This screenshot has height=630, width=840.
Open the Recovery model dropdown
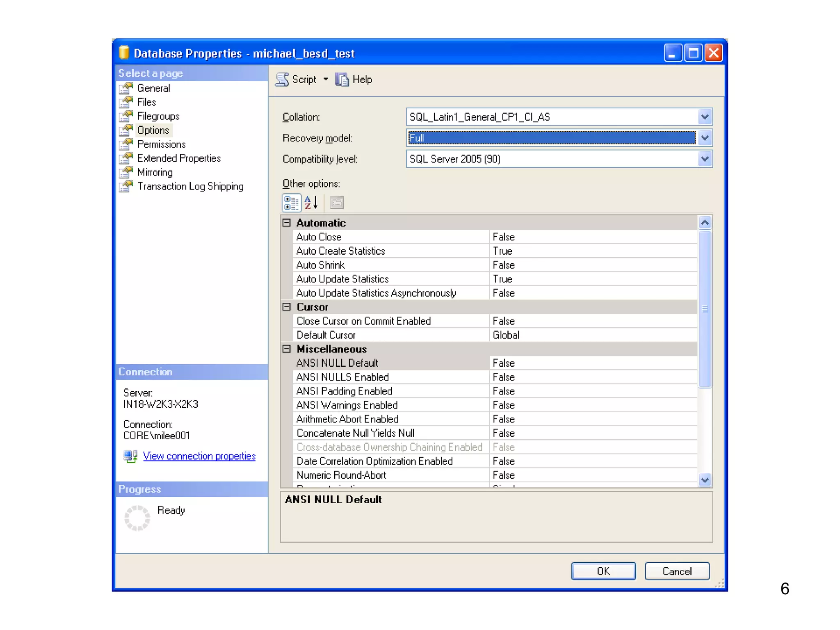pyautogui.click(x=705, y=138)
